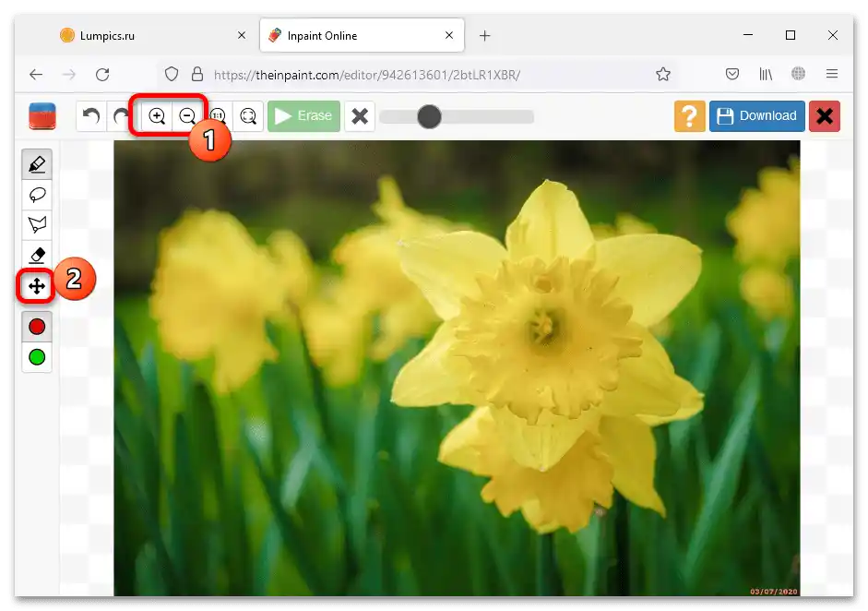Reload the current page
Image resolution: width=868 pixels, height=611 pixels.
coord(102,74)
